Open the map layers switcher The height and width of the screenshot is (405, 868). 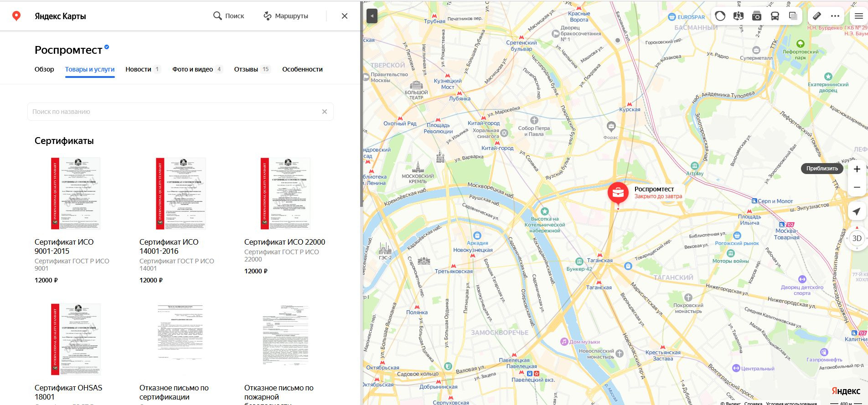pyautogui.click(x=793, y=16)
